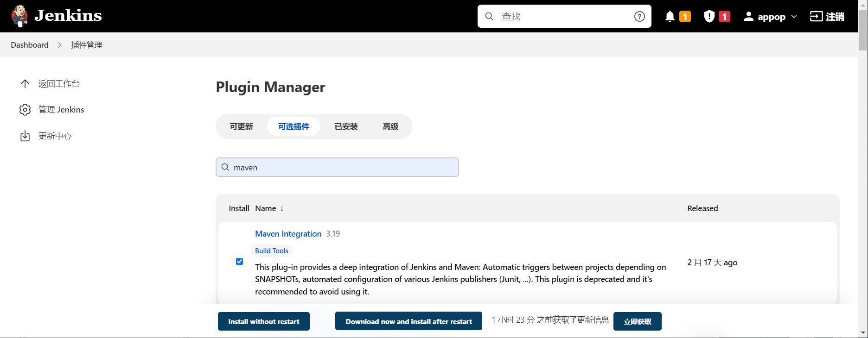Sort plugins by the Name column header
Screen dimensions: 868x338
pos(266,208)
